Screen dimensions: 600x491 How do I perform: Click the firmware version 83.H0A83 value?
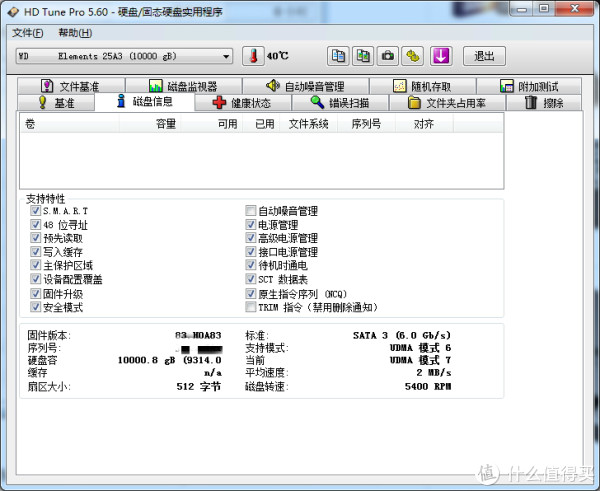click(198, 336)
